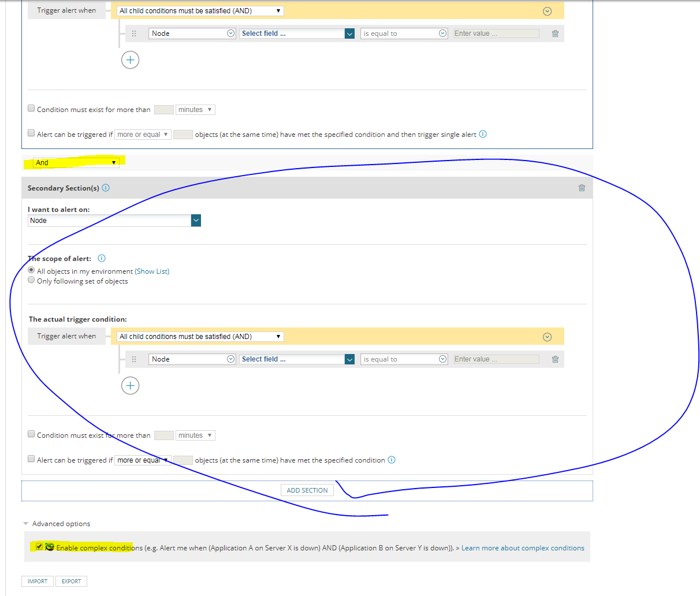Focus primary duration field before minutes
Viewport: 700px width, 596px height.
(164, 110)
